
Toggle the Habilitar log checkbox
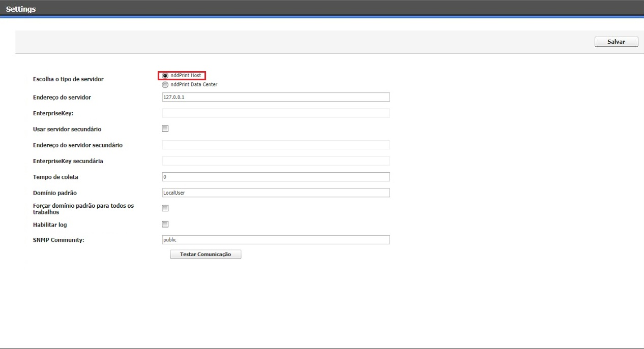(x=165, y=225)
